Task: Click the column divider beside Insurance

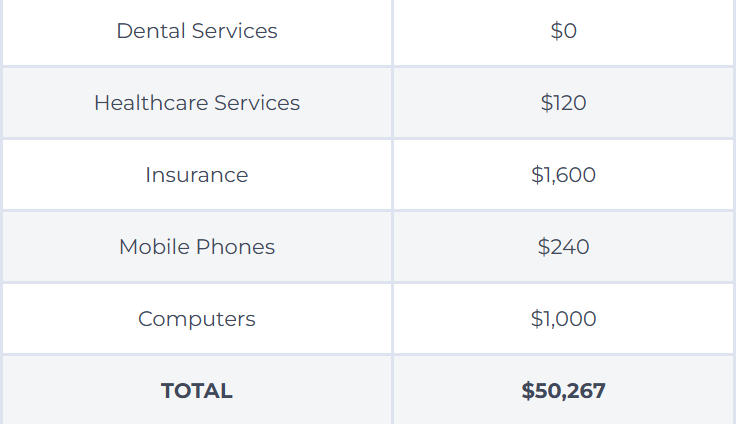Action: pos(392,175)
